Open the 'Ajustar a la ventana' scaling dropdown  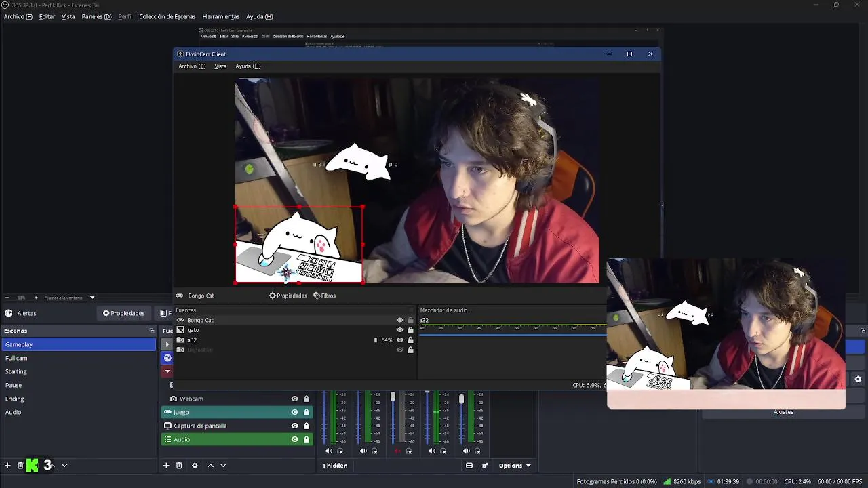[x=70, y=298]
